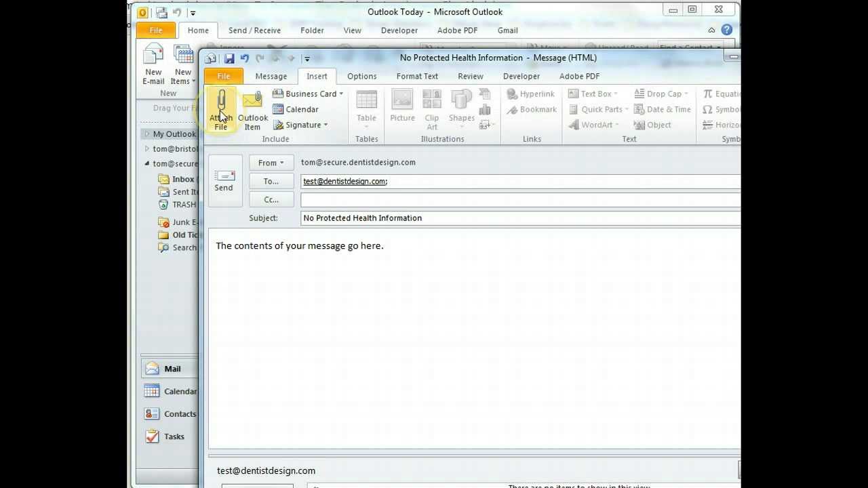The width and height of the screenshot is (868, 488).
Task: Open Outlook Quick Access Toolbar customize arrow
Action: point(193,12)
